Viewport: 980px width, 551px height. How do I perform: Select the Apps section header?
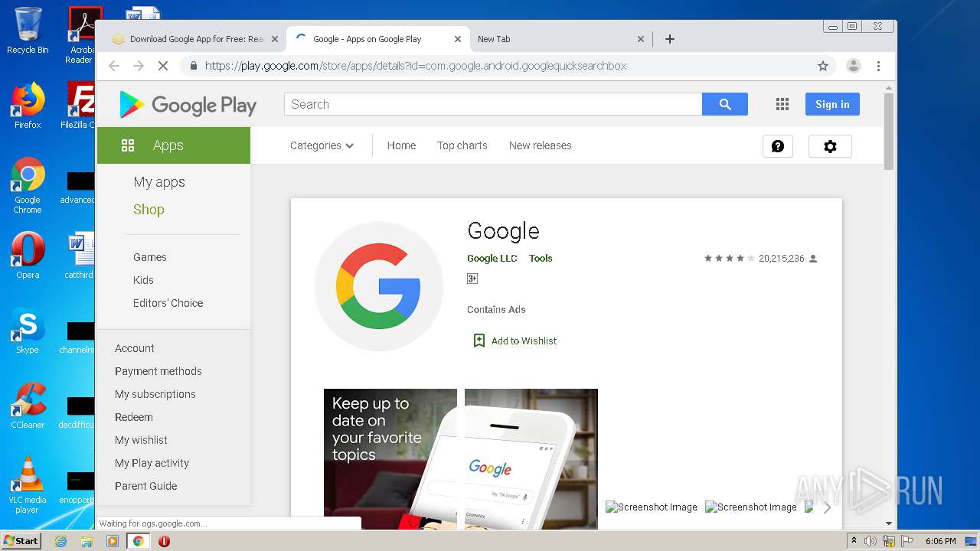(174, 145)
